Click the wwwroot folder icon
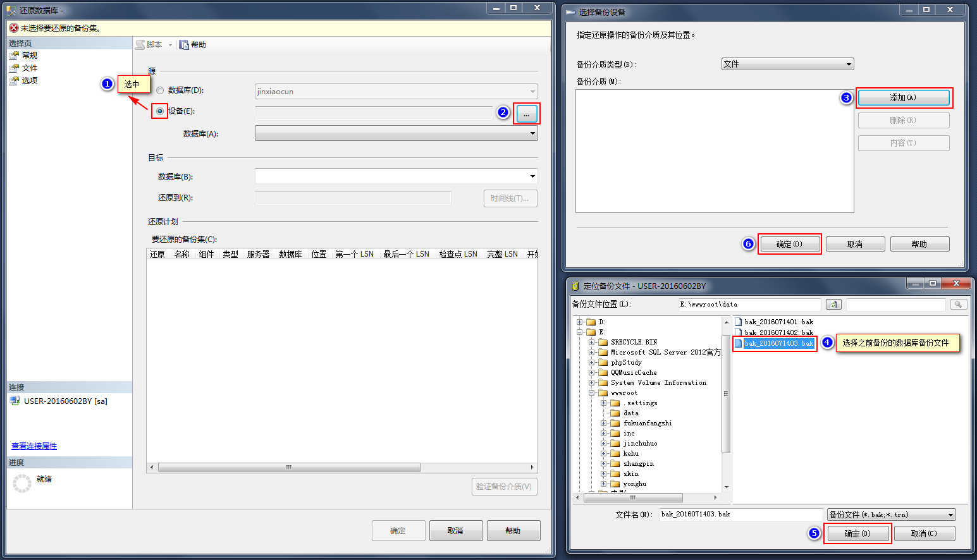 (603, 393)
